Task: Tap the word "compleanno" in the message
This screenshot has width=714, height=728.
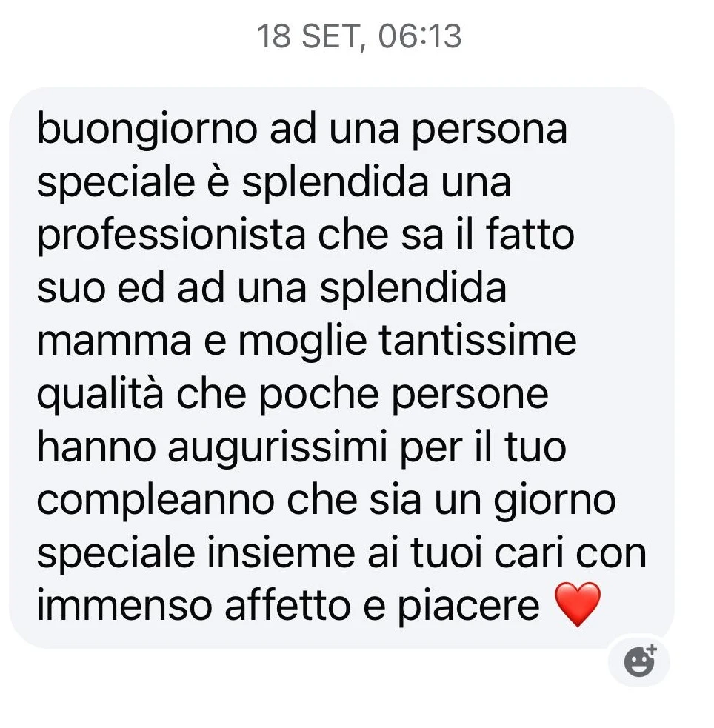Action: 155,501
